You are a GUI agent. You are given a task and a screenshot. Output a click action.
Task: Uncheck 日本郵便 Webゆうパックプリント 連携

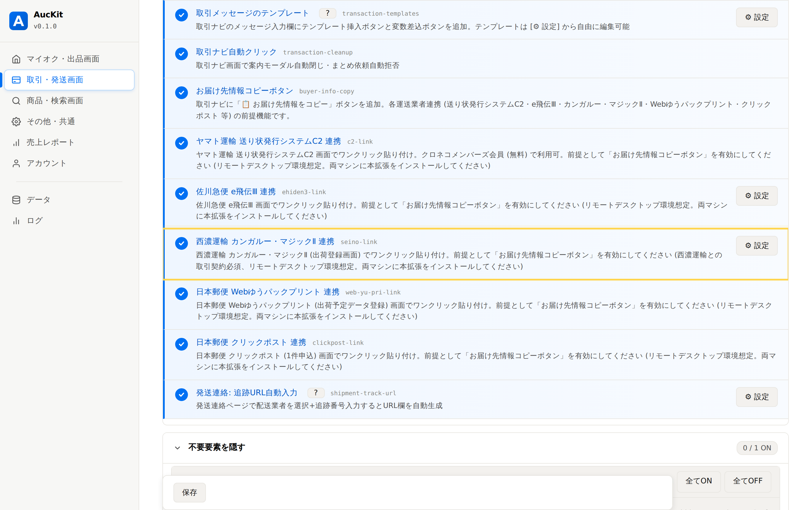pos(182,294)
